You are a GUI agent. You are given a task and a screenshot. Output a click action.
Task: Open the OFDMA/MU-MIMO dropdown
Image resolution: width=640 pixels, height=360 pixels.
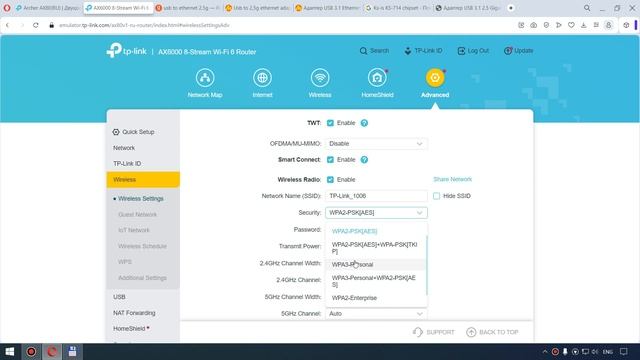(376, 144)
